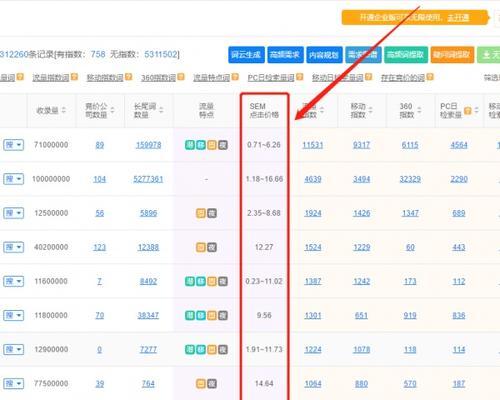Viewport: 500px width, 400px height.
Task: Click orange traffic-feature badge in the 12500000 row
Action: pos(201,213)
